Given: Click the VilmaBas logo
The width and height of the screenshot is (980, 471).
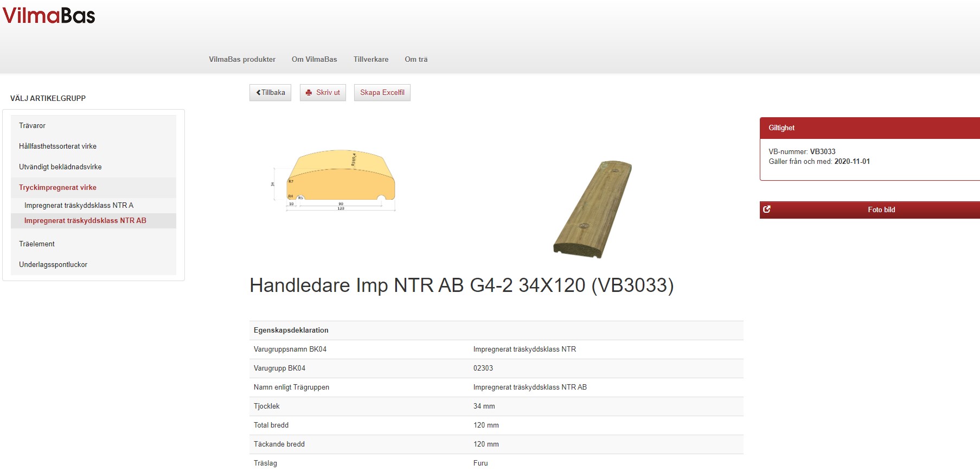Looking at the screenshot, I should coord(49,15).
